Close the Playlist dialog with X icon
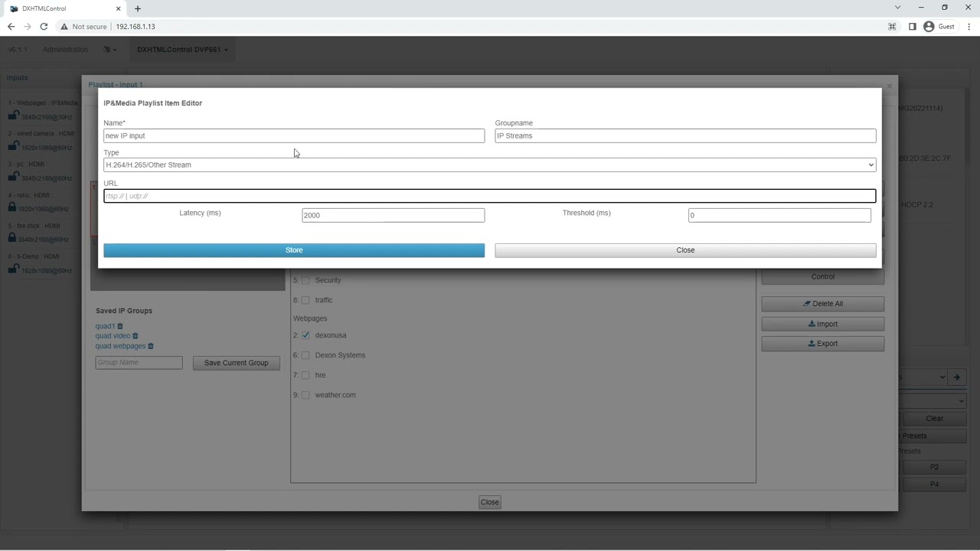This screenshot has height=551, width=980. click(x=889, y=86)
